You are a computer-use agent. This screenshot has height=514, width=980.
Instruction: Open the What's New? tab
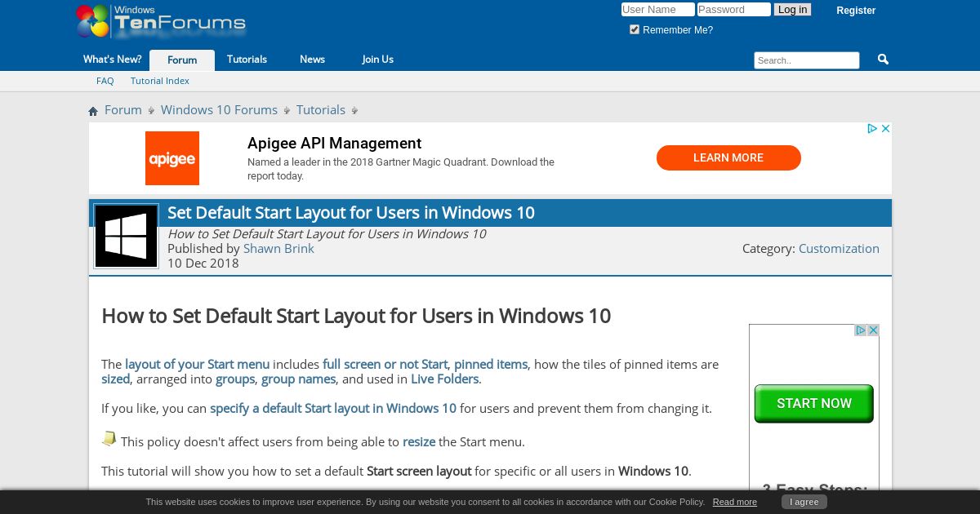point(112,60)
